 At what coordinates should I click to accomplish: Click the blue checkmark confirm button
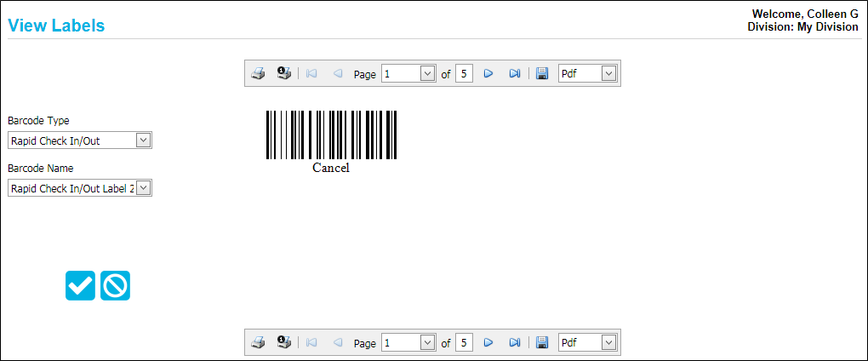point(80,286)
